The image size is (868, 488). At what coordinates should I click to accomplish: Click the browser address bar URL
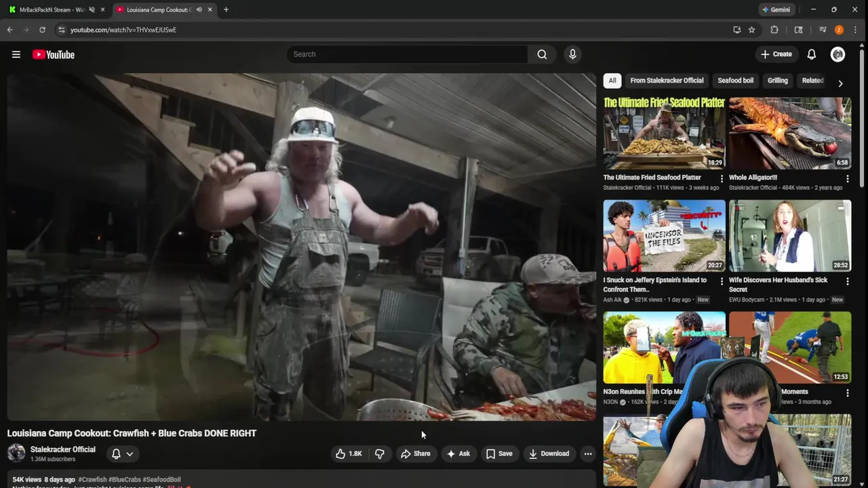123,30
